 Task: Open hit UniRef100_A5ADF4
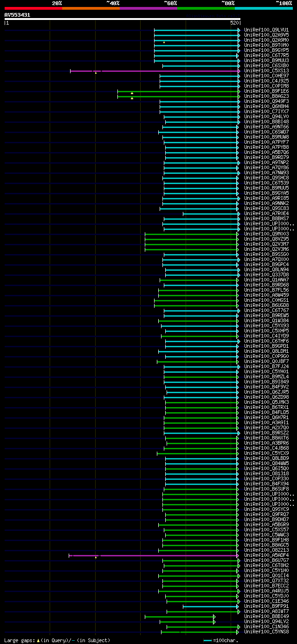click(x=266, y=555)
